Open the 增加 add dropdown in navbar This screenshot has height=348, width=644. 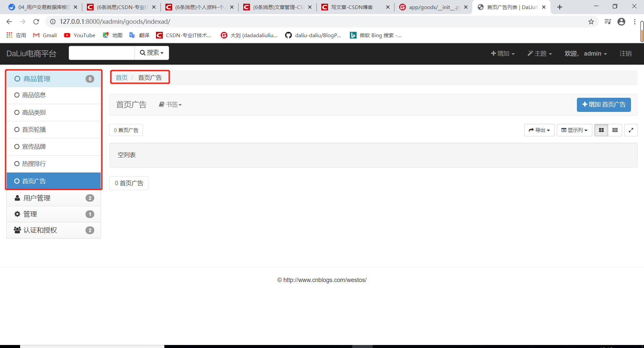coord(502,54)
